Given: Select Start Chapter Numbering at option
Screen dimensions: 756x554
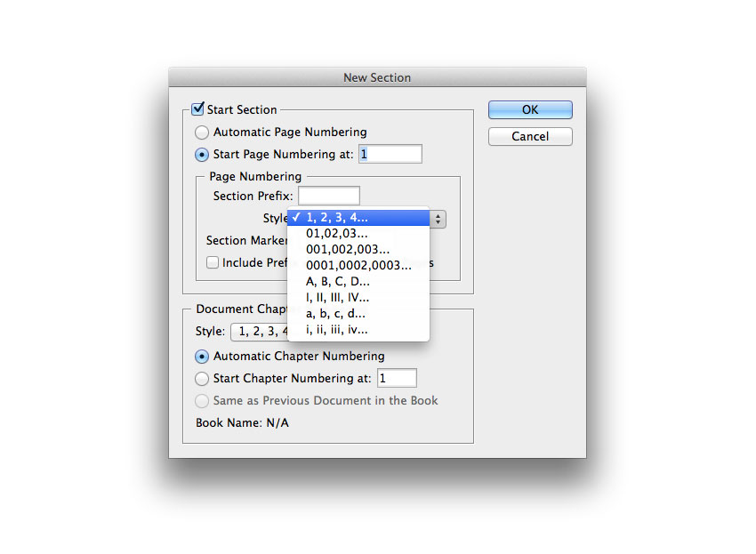Looking at the screenshot, I should click(x=203, y=379).
